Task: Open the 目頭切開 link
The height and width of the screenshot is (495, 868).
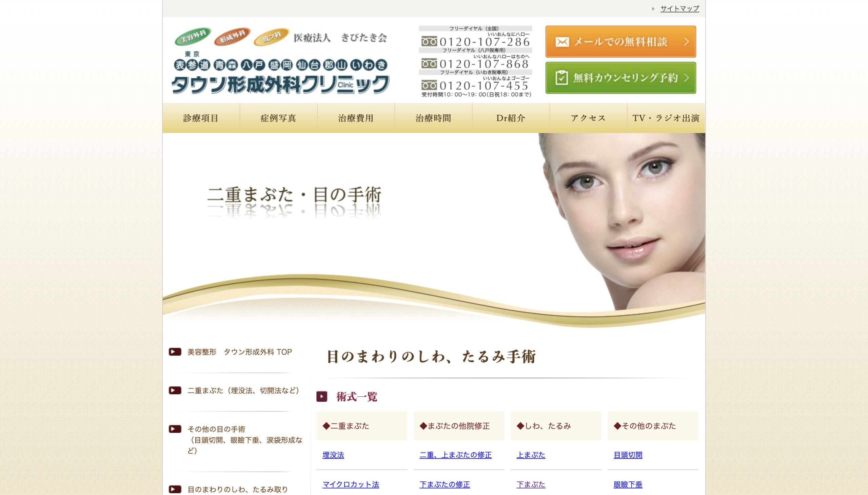Action: [x=628, y=455]
